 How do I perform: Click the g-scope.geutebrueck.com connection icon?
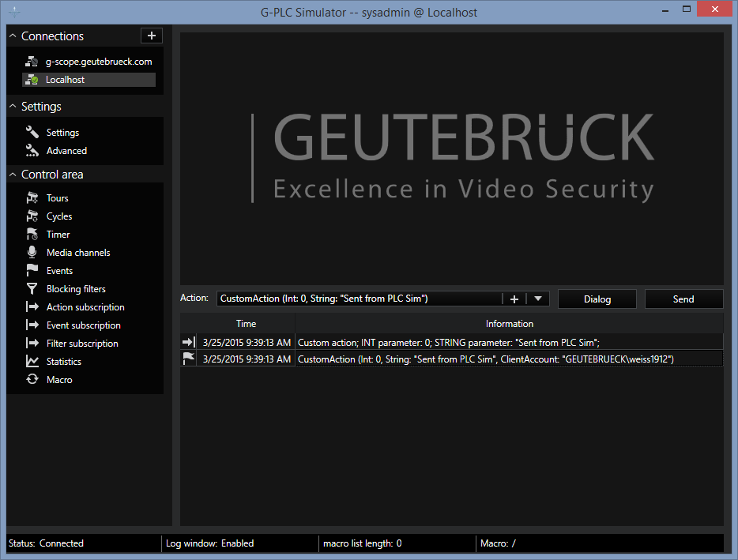[x=32, y=61]
